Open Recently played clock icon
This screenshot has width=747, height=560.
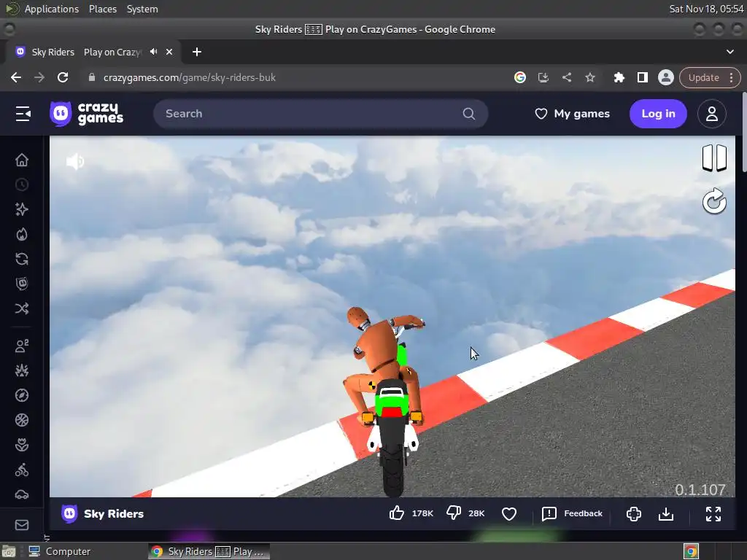tap(22, 184)
